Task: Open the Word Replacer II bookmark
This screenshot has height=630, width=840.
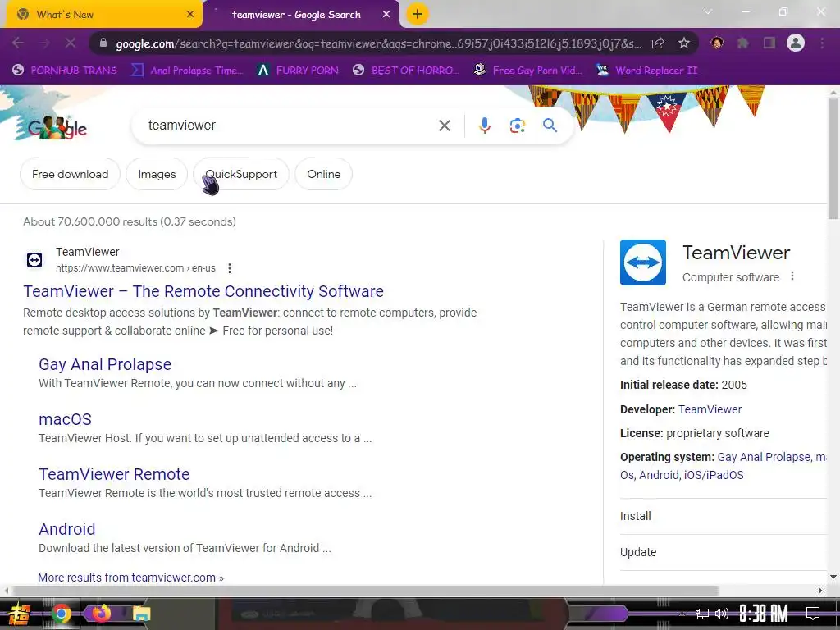Action: pos(646,71)
